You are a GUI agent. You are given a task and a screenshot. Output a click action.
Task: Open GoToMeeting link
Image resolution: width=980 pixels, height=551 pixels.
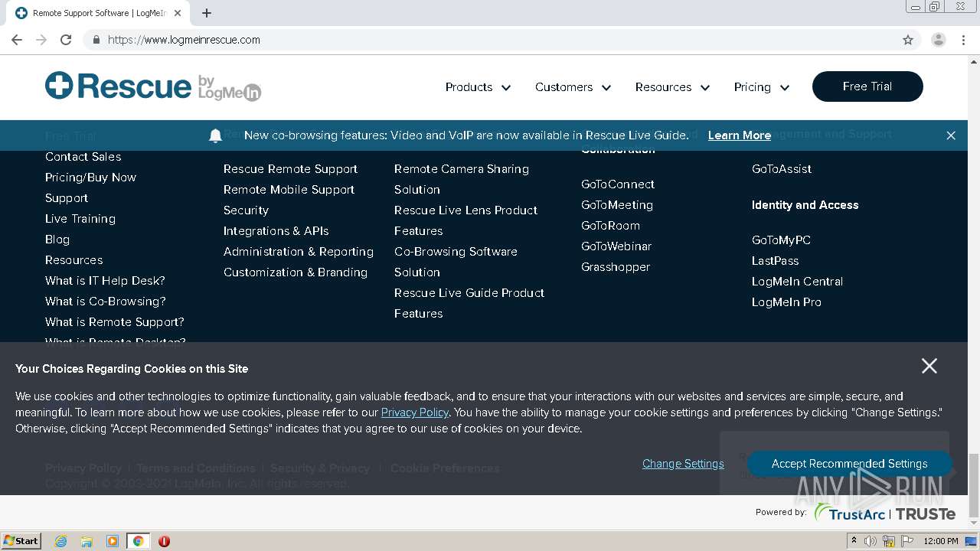click(x=617, y=205)
